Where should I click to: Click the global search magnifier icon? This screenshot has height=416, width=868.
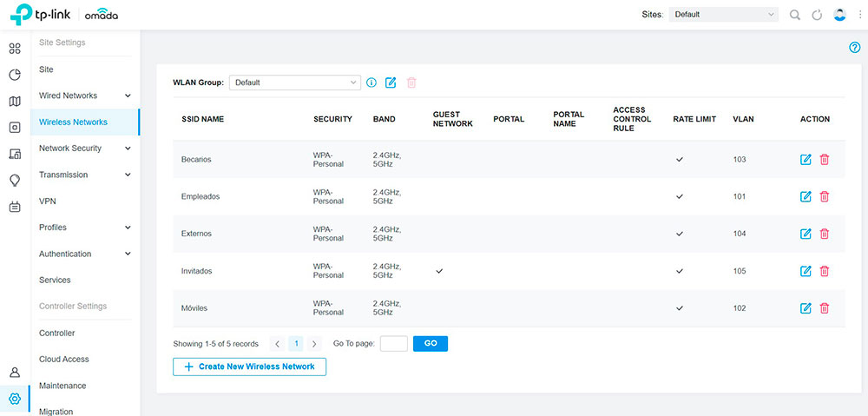pyautogui.click(x=795, y=15)
